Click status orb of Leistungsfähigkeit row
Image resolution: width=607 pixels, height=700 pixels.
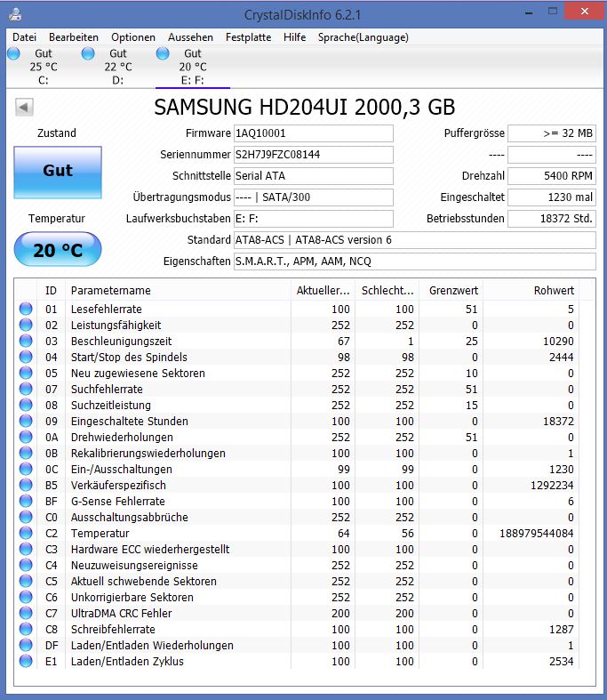[26, 325]
